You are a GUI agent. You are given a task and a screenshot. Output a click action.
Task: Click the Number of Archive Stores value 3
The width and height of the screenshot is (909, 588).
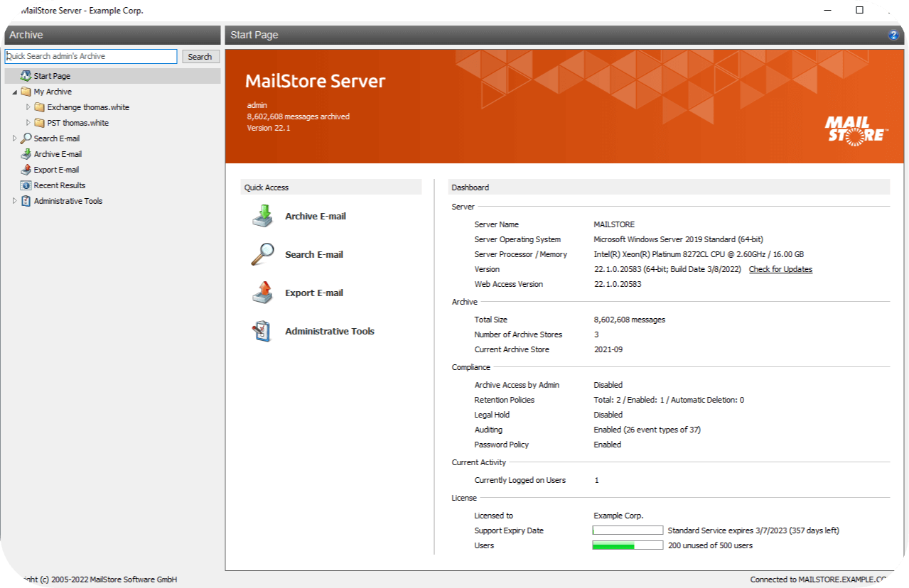tap(596, 334)
